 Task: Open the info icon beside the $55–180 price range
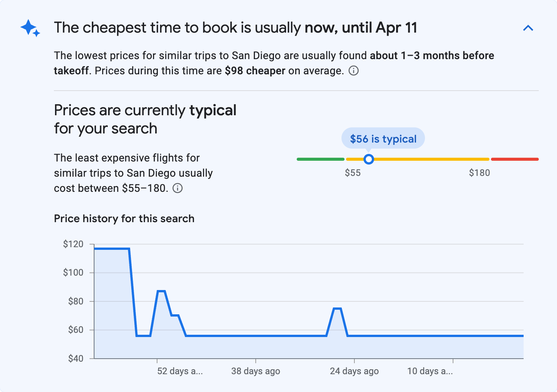[x=178, y=188]
